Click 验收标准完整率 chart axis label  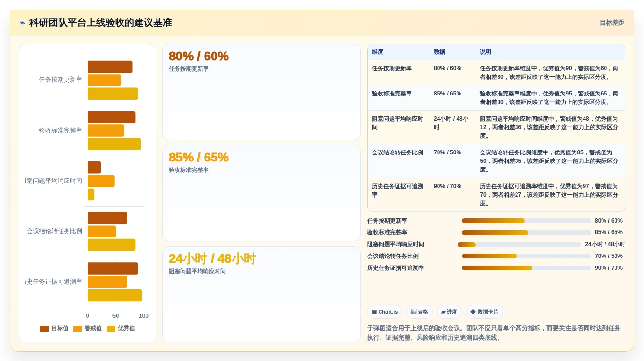tap(60, 130)
